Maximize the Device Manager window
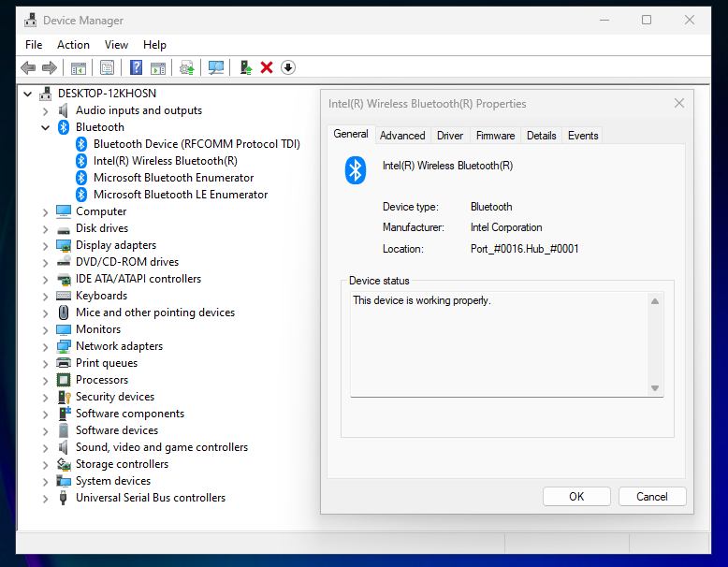 click(647, 20)
